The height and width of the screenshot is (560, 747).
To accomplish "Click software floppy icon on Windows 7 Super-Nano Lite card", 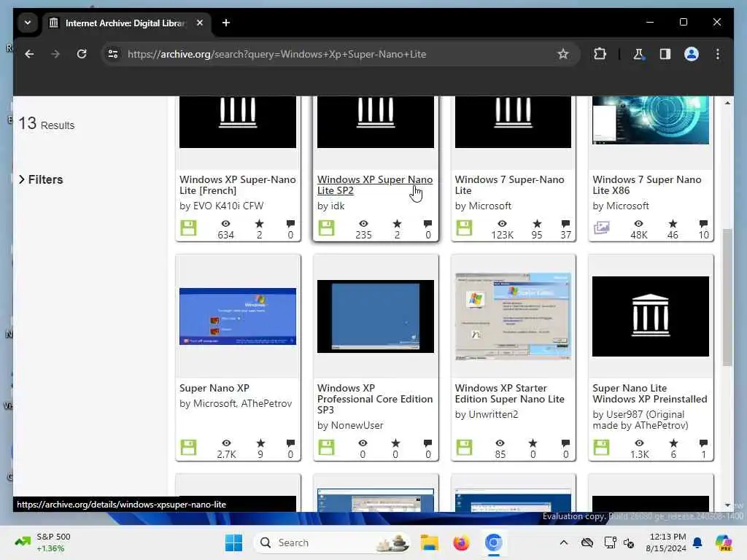I will pyautogui.click(x=464, y=228).
